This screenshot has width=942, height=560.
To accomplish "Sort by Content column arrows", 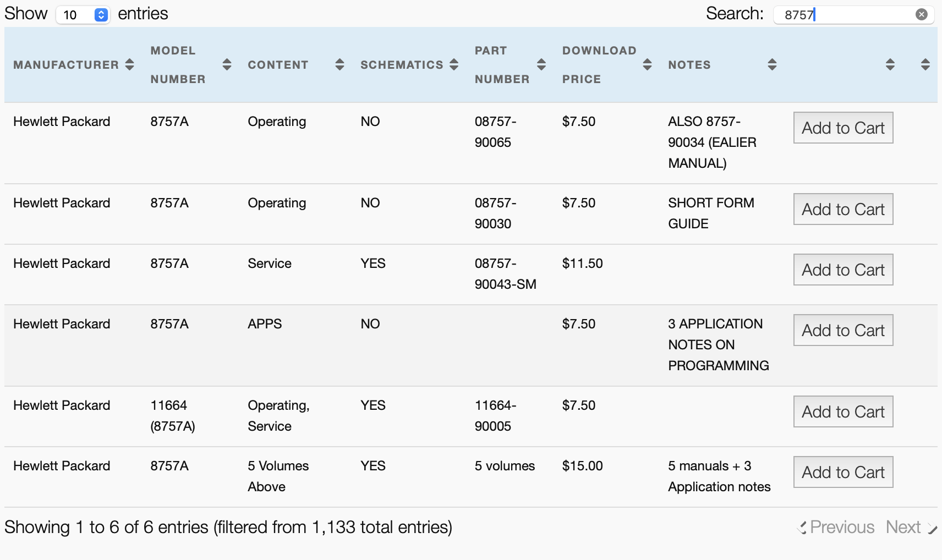I will pos(339,65).
